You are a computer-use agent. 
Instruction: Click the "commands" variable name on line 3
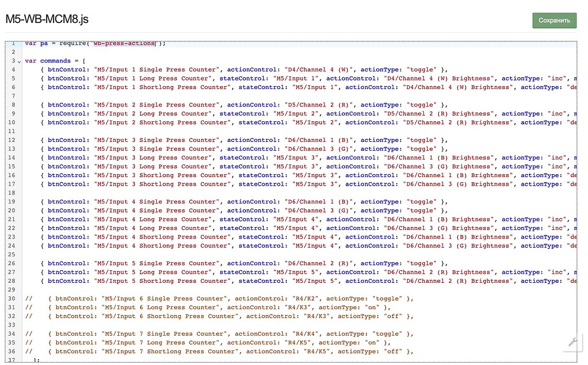point(55,61)
